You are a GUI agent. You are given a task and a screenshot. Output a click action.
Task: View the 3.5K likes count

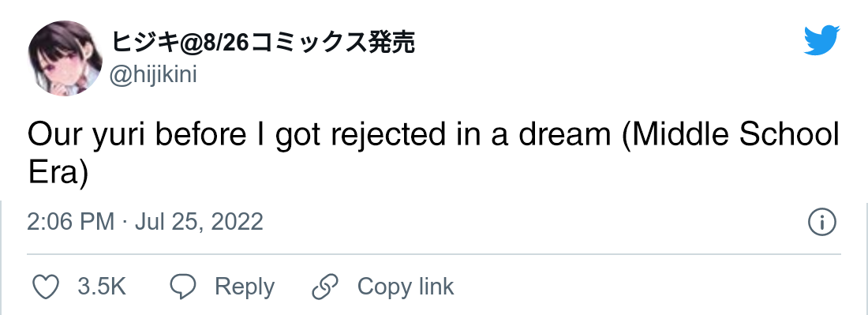point(102,287)
